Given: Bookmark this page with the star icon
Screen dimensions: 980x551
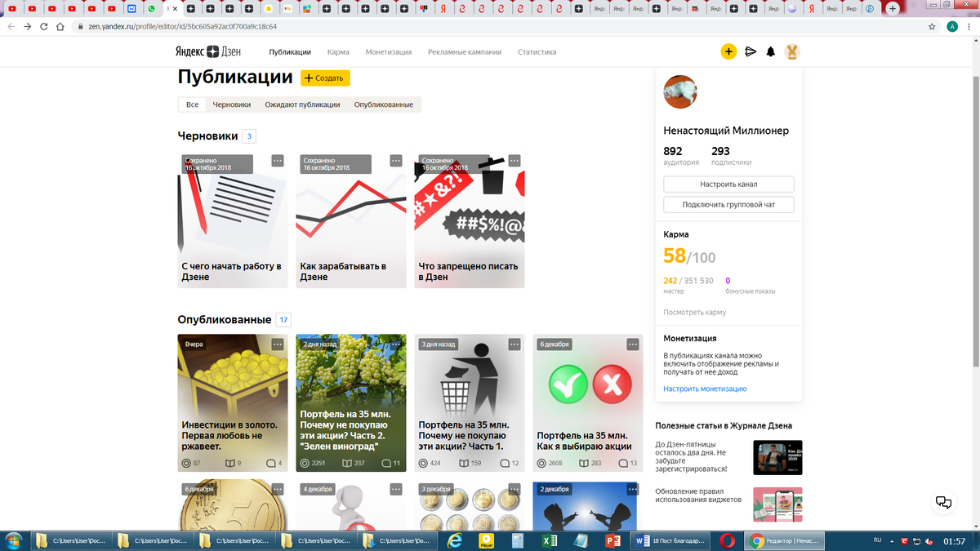Looking at the screenshot, I should pos(932,26).
